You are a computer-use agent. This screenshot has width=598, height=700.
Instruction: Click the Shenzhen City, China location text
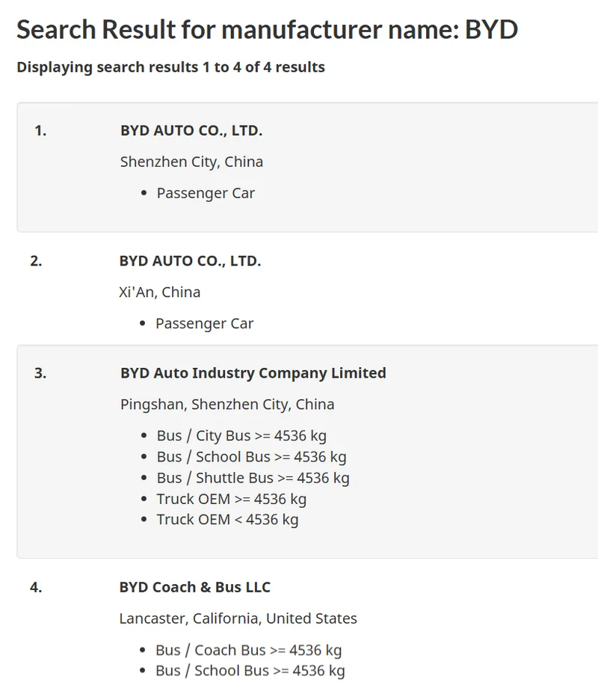click(191, 162)
